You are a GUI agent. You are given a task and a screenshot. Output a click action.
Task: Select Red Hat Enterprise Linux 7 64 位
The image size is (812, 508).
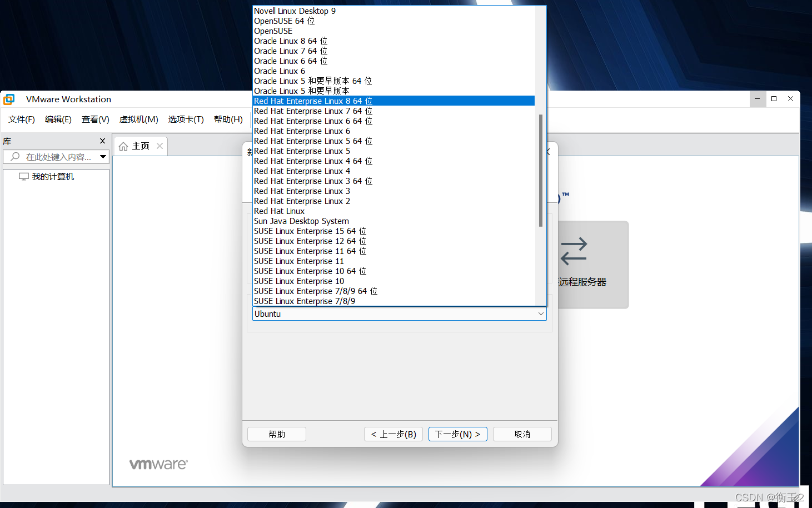393,111
